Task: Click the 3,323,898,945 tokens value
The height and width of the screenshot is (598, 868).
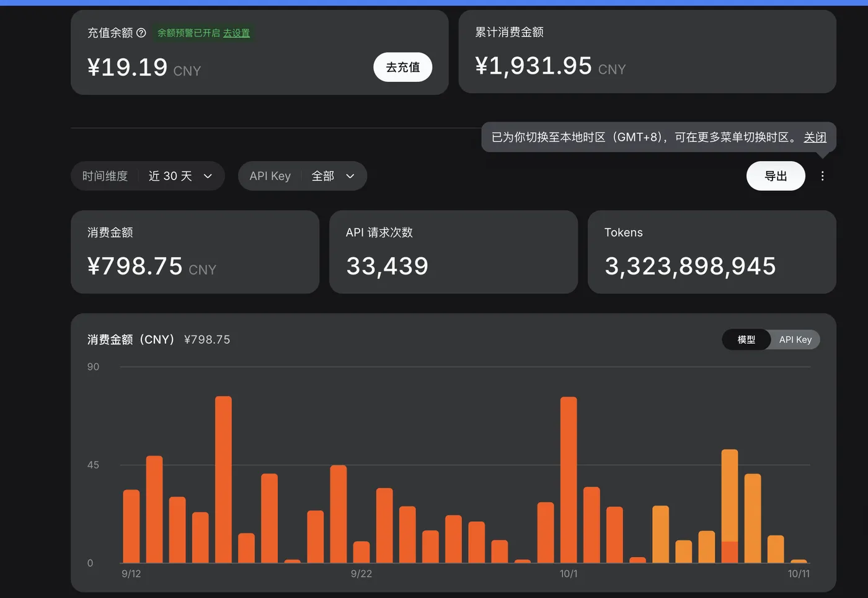Action: [690, 266]
